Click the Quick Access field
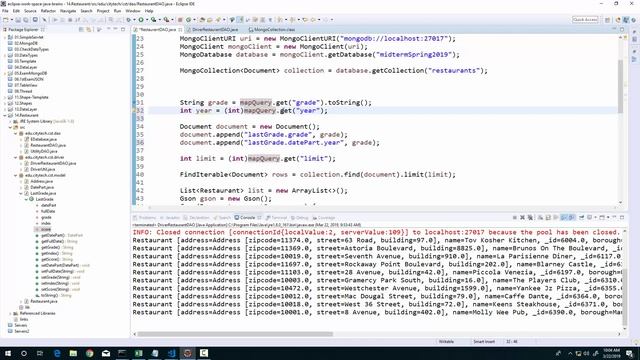 585,20
